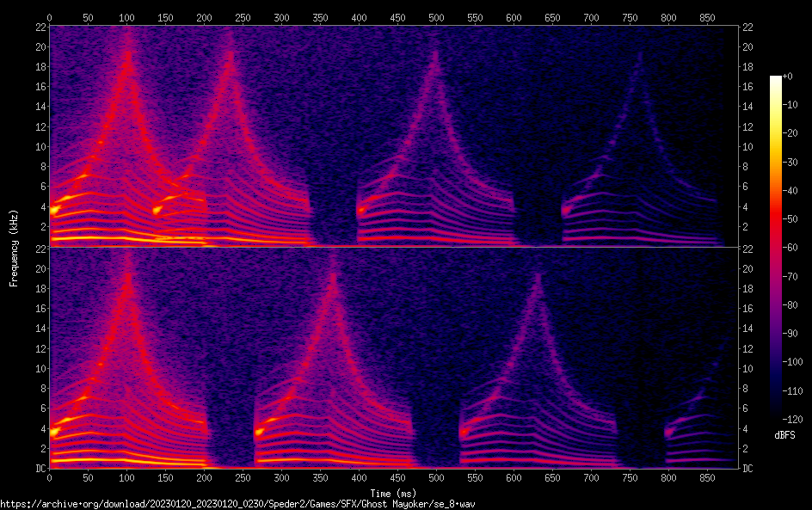Click the 'dBFS' unit label below color bar
This screenshot has width=812, height=510.
784,436
